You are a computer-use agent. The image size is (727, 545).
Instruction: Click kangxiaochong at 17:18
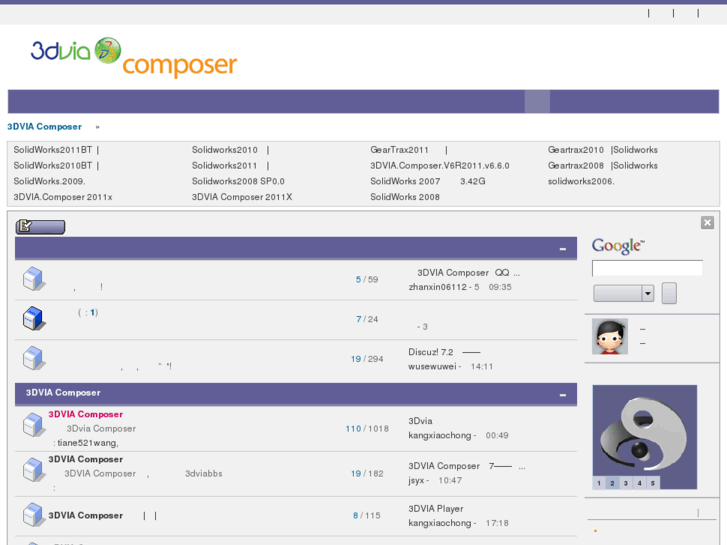[440, 523]
